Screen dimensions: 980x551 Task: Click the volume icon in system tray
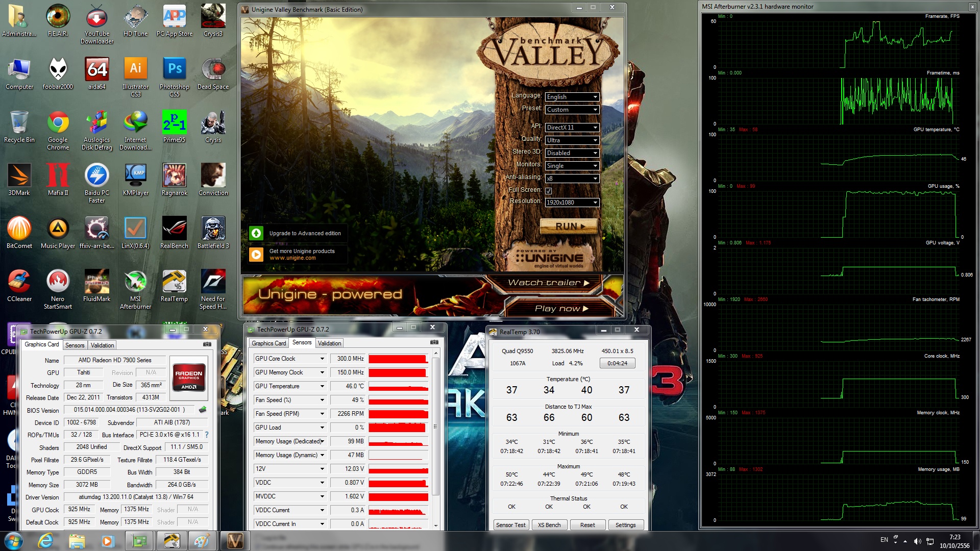click(917, 541)
